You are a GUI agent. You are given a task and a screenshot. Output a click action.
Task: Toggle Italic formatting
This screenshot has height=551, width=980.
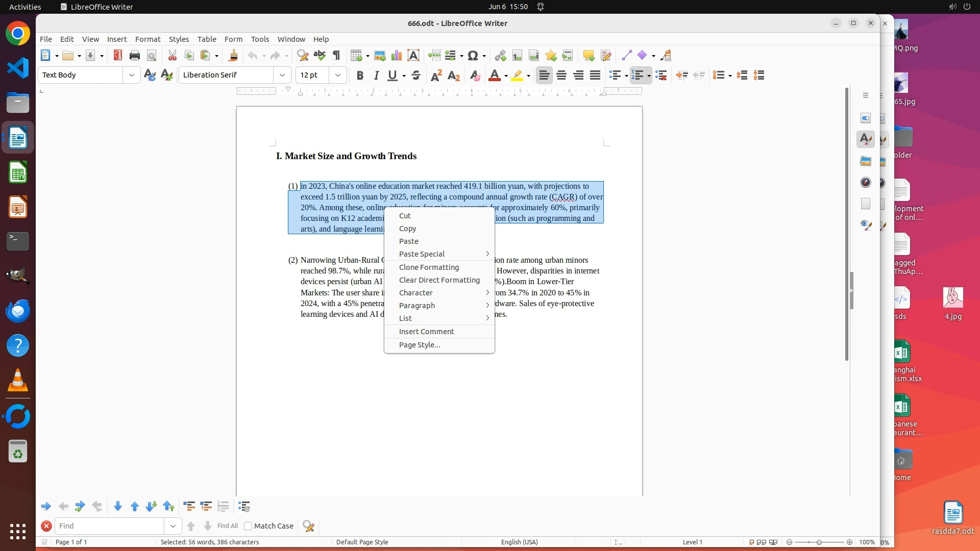(376, 76)
